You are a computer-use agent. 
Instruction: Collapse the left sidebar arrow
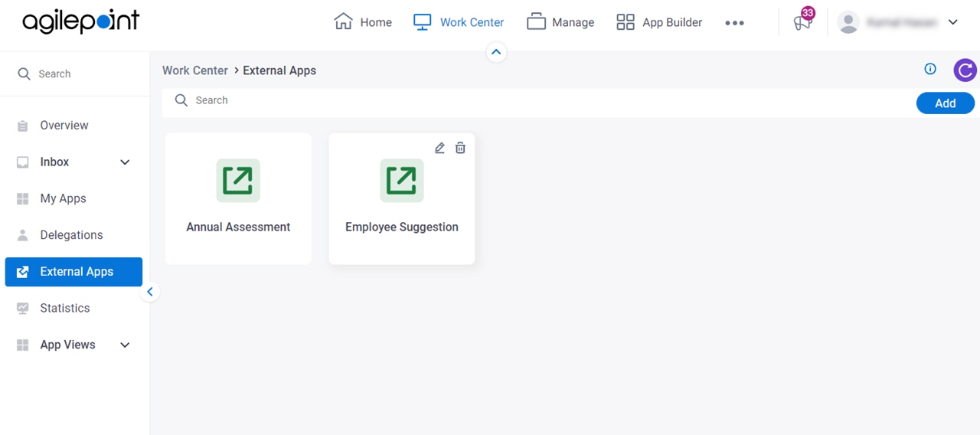coord(150,292)
